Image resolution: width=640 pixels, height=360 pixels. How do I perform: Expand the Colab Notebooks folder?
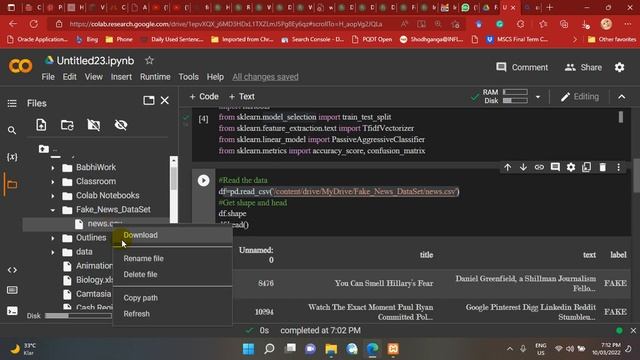(53, 196)
